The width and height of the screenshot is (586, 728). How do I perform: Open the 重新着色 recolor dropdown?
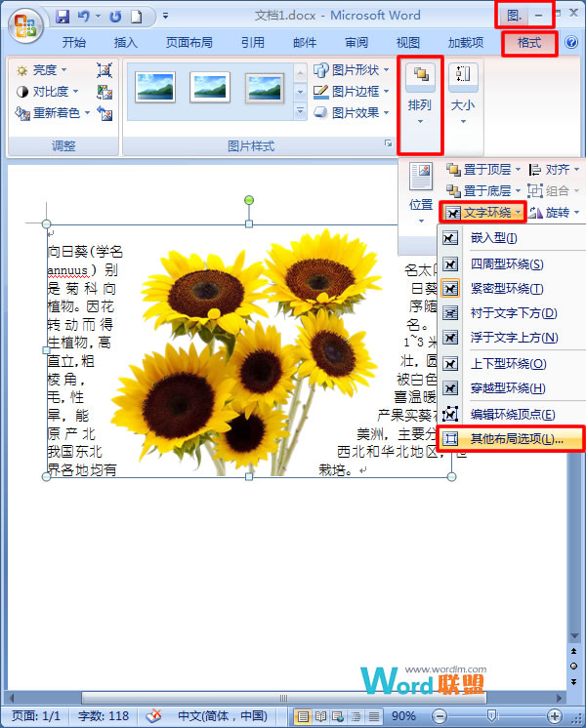pyautogui.click(x=53, y=113)
